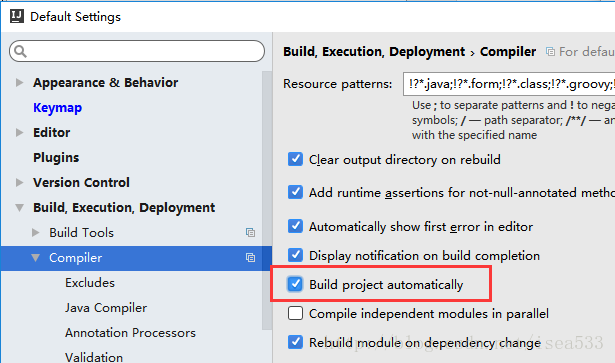Open the Keymap settings page
The width and height of the screenshot is (615, 363).
tap(57, 108)
